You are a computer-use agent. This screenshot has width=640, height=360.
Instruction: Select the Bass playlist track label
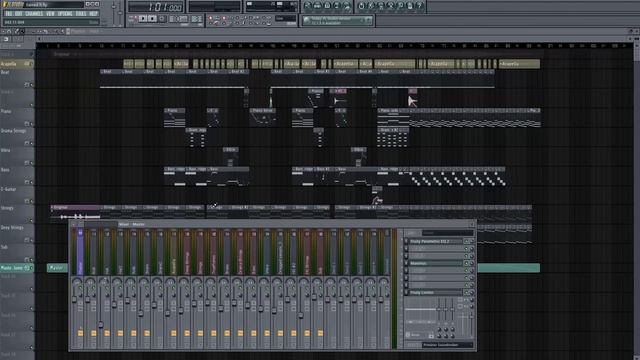(5, 170)
